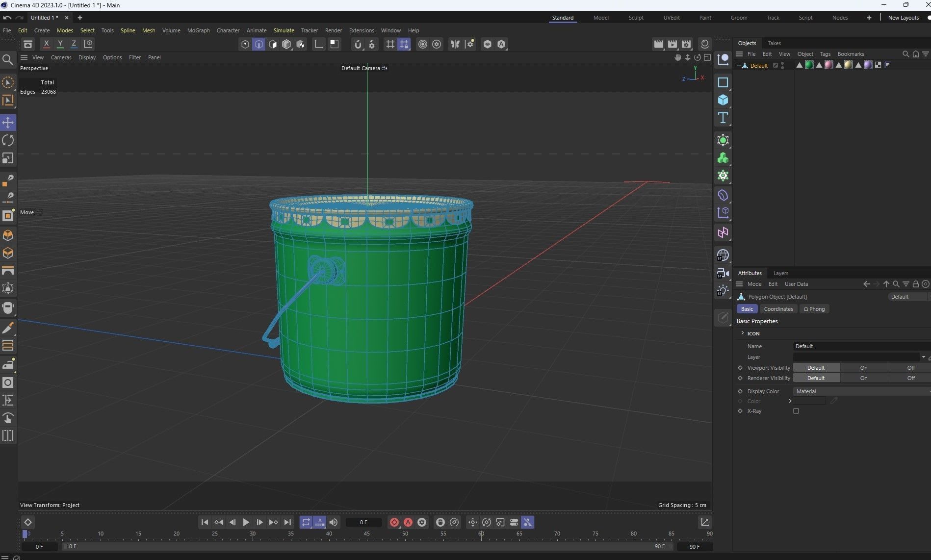Click the search icon in Objects panel

[x=905, y=54]
